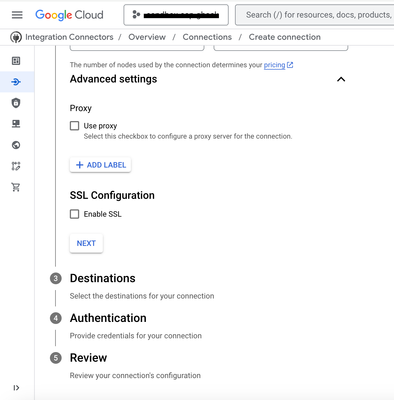Screen dimensions: 394x400
Task: Click the Proxy section label
Action: coord(81,108)
